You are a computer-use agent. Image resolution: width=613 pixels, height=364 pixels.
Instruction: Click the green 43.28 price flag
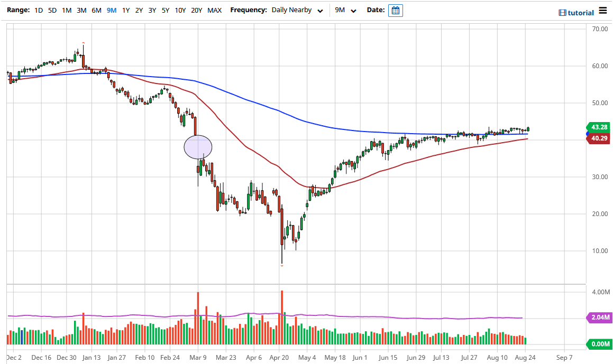pyautogui.click(x=598, y=127)
